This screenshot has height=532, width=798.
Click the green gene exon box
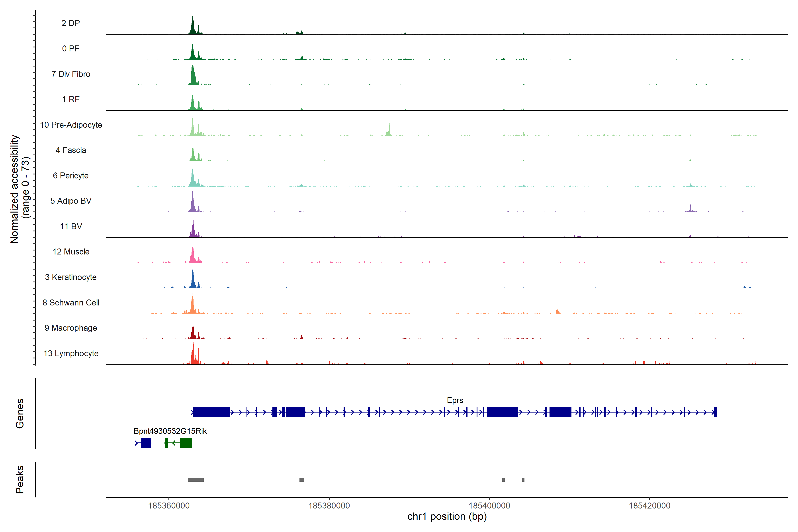(186, 443)
